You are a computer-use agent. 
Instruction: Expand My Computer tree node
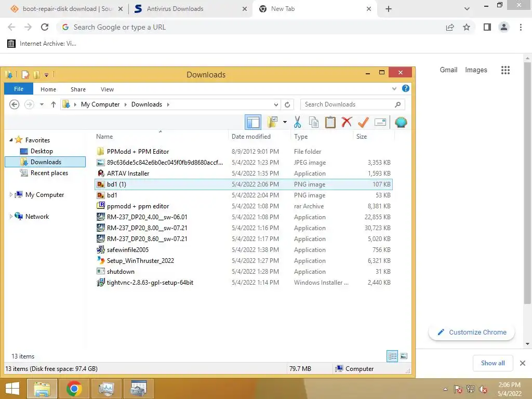click(x=11, y=195)
